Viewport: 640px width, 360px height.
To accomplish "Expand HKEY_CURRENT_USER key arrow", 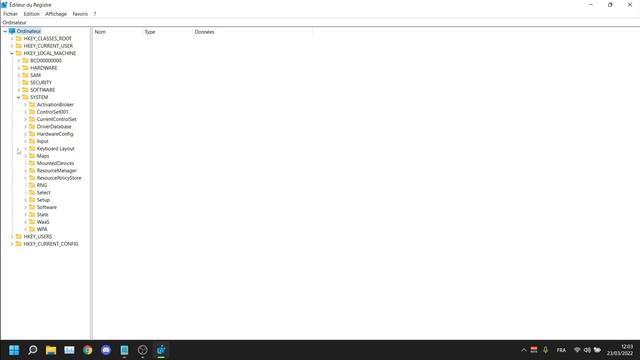I will (12, 46).
